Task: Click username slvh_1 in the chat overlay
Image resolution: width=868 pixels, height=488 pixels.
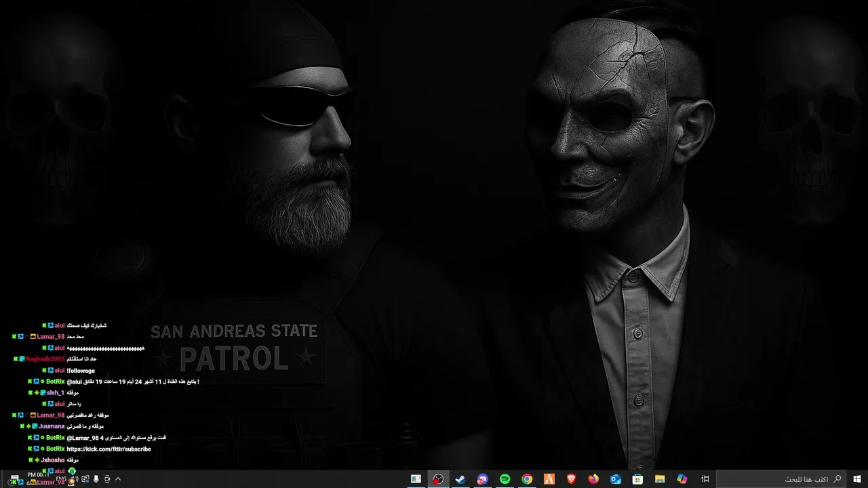Action: pos(56,393)
